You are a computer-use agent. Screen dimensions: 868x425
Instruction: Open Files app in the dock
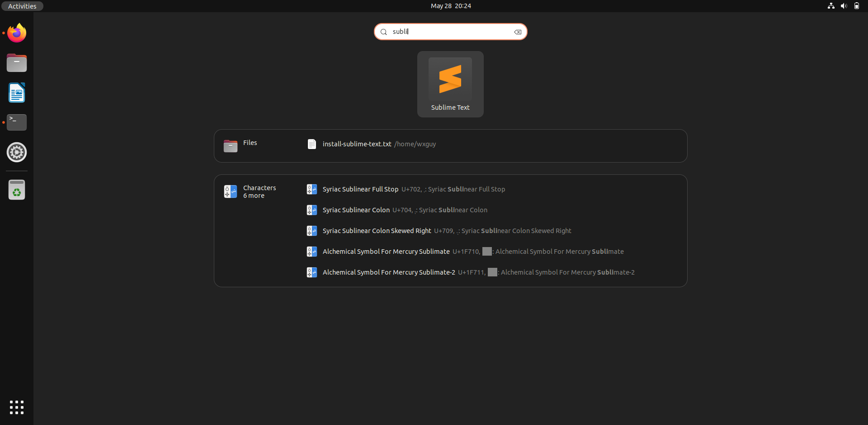tap(17, 63)
